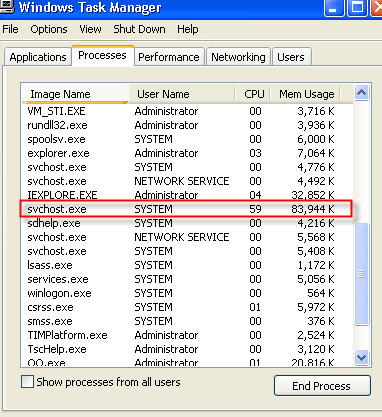
Task: Click the scrollbar up arrow
Action: [362, 93]
